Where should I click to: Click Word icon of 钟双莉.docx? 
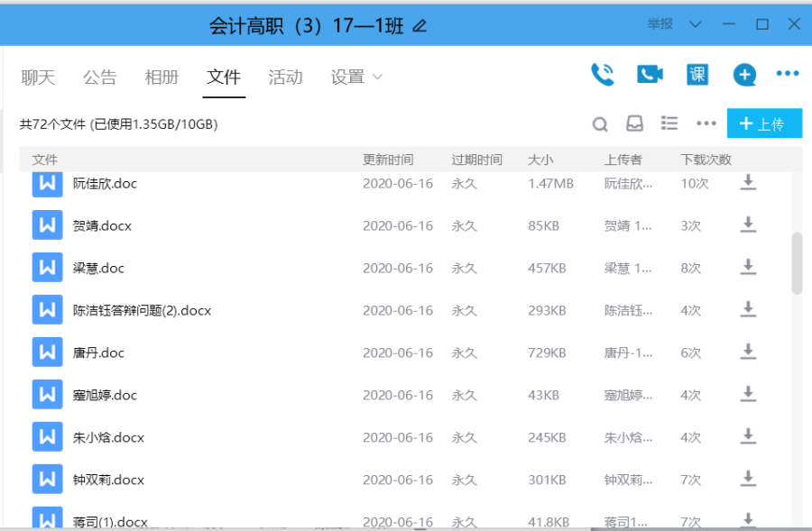click(47, 480)
